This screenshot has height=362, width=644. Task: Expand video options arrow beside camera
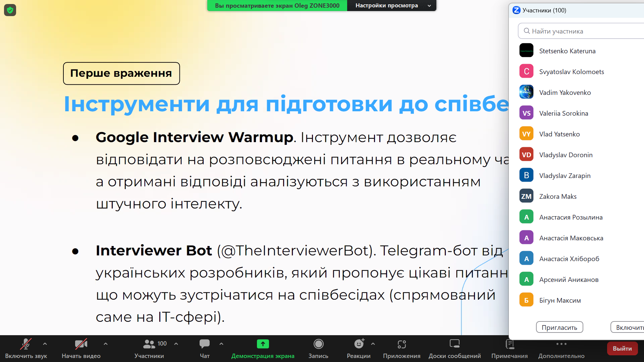coord(106,344)
